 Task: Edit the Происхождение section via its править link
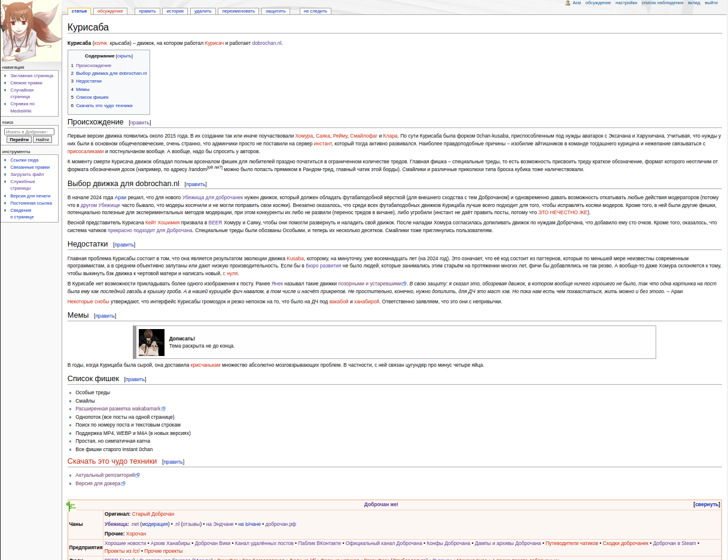[140, 123]
